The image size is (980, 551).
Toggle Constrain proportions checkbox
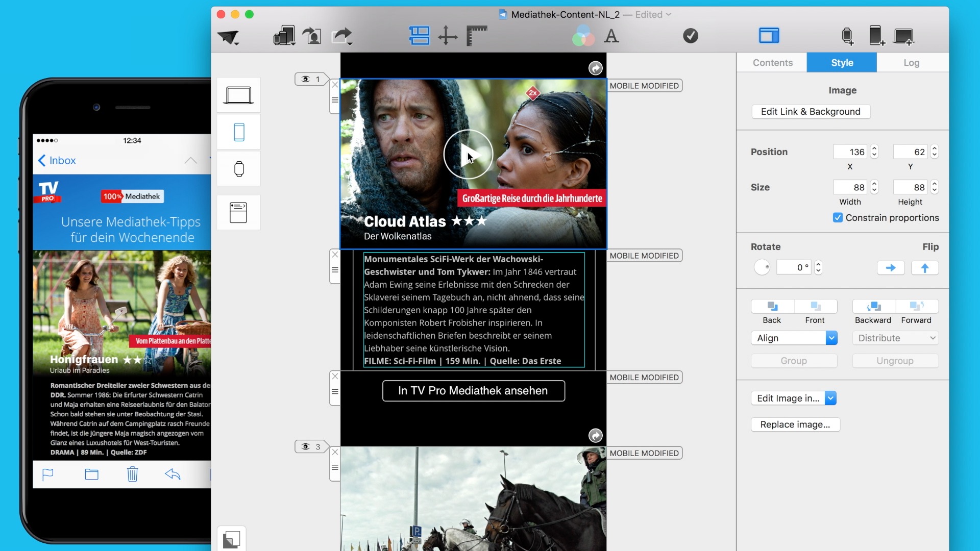838,218
